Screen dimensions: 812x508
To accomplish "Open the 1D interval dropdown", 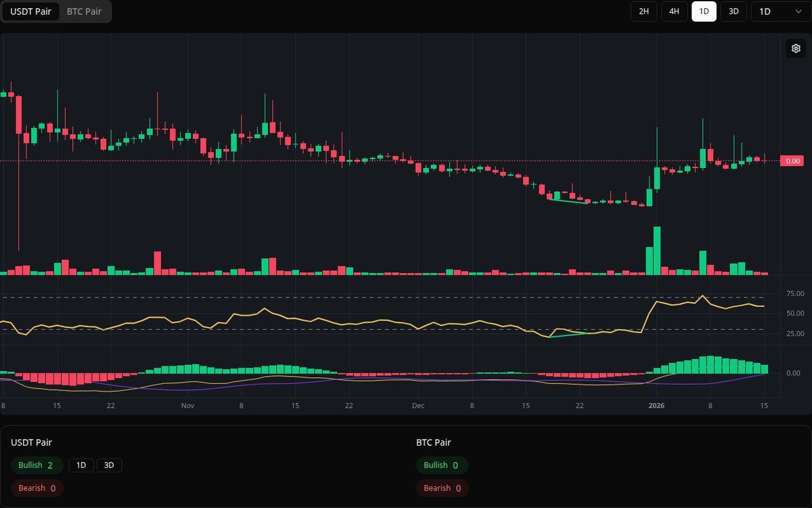I will 780,12.
